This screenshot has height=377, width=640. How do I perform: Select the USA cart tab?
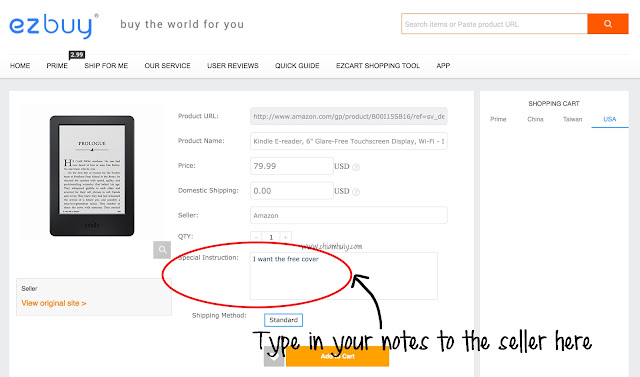[610, 119]
